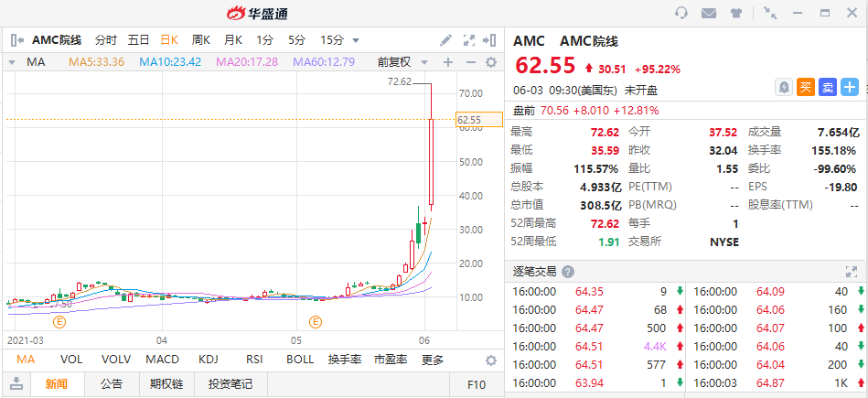The width and height of the screenshot is (868, 398).
Task: Set price alert bell icon
Action: [783, 88]
